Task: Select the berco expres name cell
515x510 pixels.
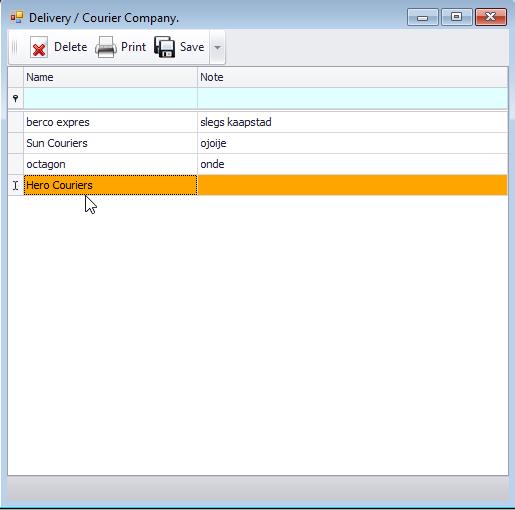Action: tap(110, 122)
